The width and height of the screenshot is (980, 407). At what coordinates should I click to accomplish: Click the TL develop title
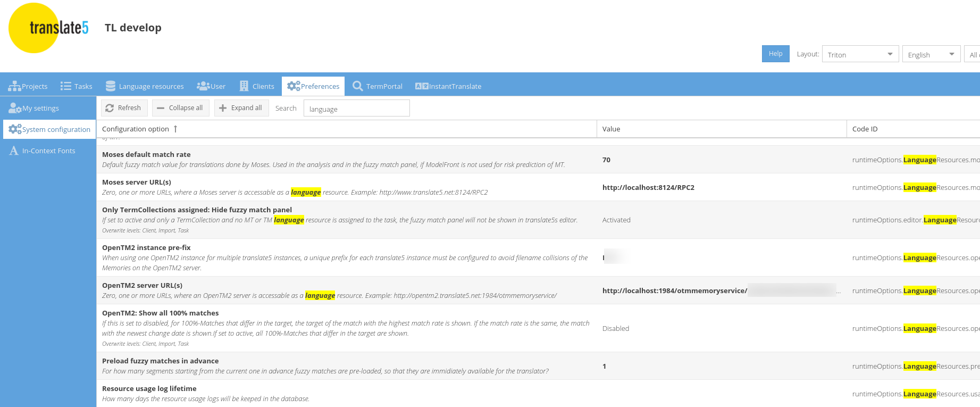click(133, 28)
